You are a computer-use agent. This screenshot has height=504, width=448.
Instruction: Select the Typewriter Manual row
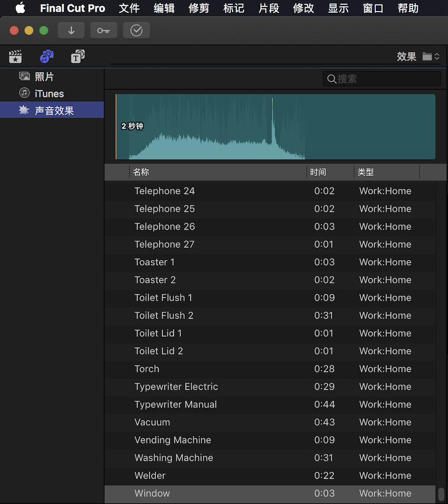[x=270, y=404]
